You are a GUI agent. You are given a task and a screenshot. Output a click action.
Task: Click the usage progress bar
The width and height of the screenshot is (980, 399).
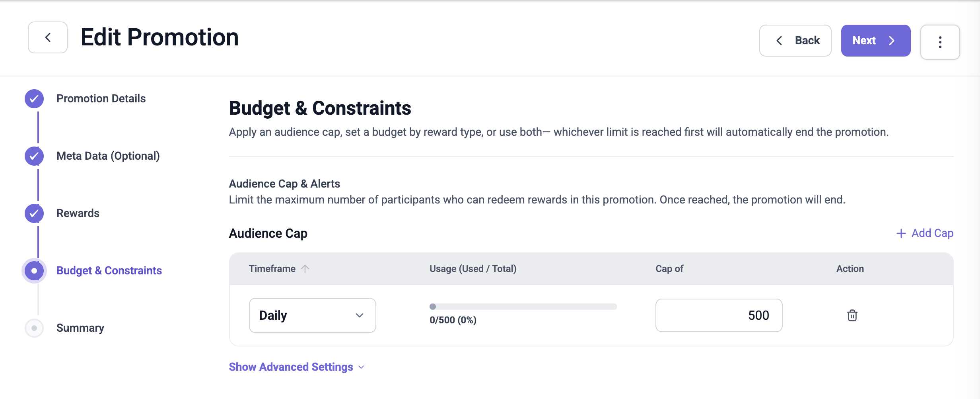click(x=523, y=307)
